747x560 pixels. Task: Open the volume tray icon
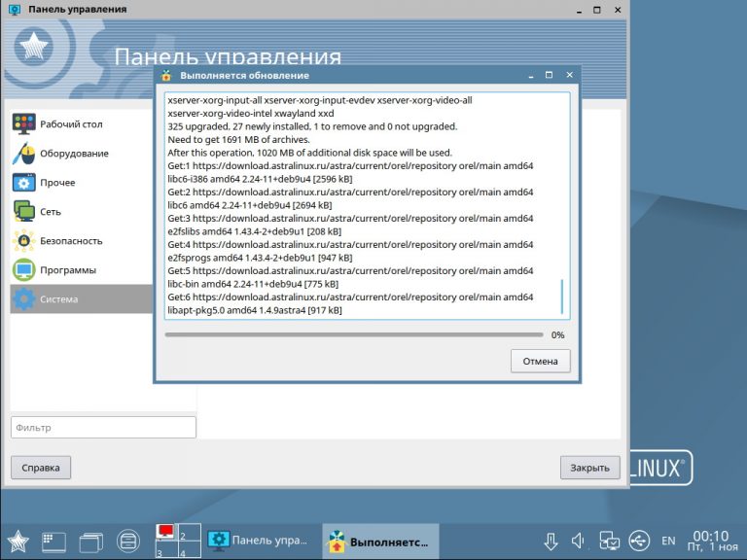(x=579, y=541)
